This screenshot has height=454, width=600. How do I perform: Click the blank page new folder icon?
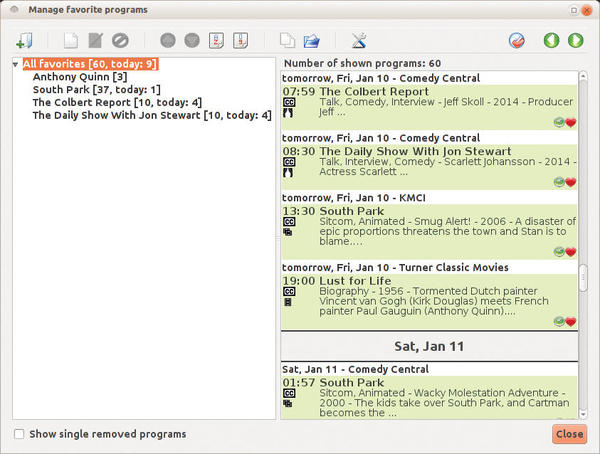click(70, 41)
